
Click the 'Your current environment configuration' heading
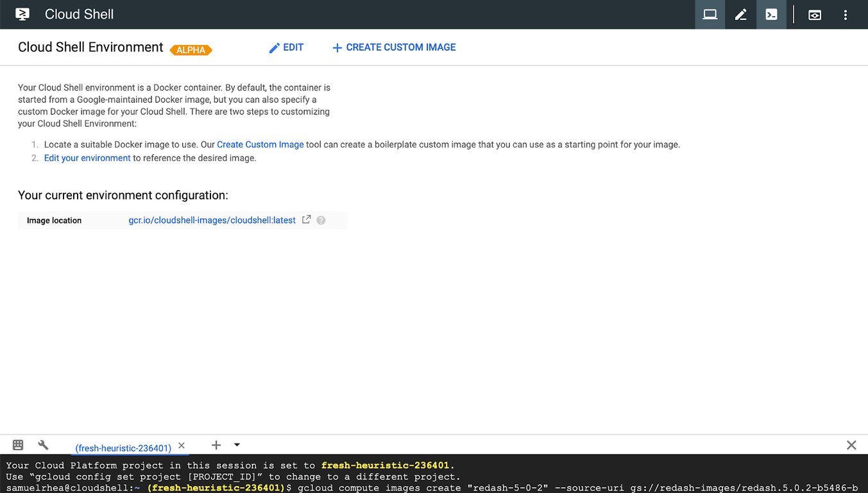coord(123,195)
